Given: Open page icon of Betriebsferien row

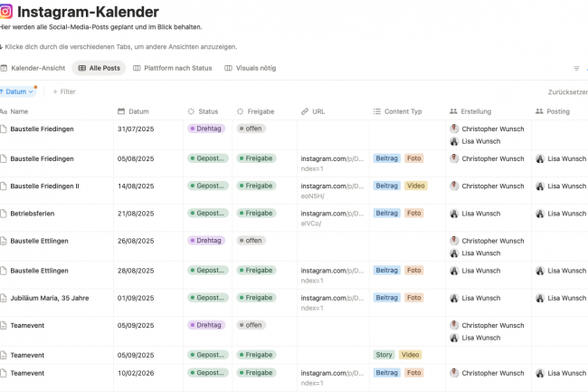Looking at the screenshot, I should tap(4, 214).
